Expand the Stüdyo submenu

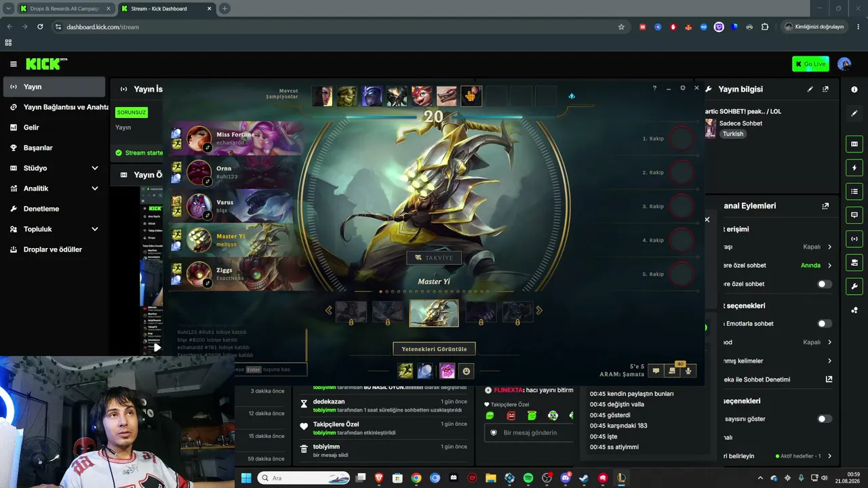pyautogui.click(x=95, y=168)
